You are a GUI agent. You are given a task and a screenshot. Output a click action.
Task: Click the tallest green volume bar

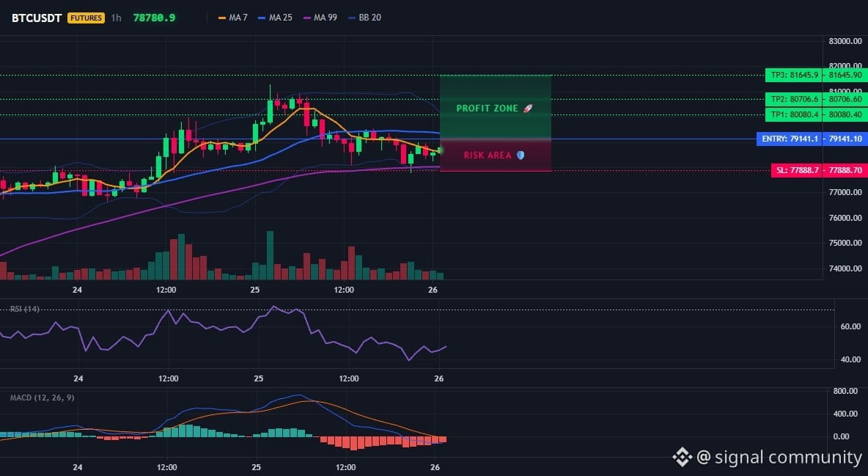(270, 255)
